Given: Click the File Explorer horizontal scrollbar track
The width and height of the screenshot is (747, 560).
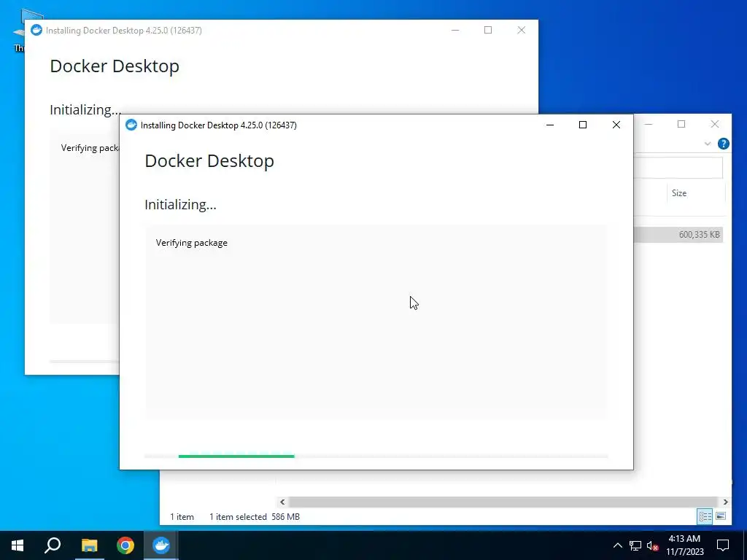Looking at the screenshot, I should click(x=503, y=502).
